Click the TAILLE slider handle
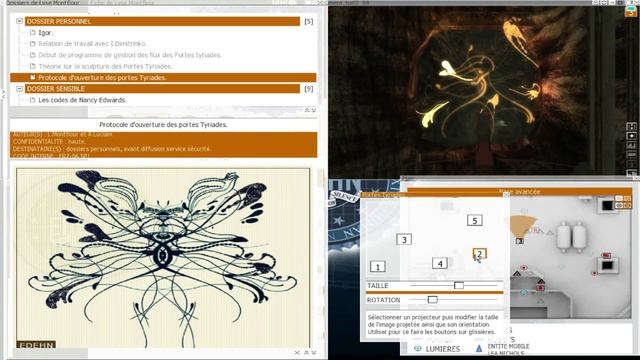Viewport: 640px width, 360px height. click(459, 285)
